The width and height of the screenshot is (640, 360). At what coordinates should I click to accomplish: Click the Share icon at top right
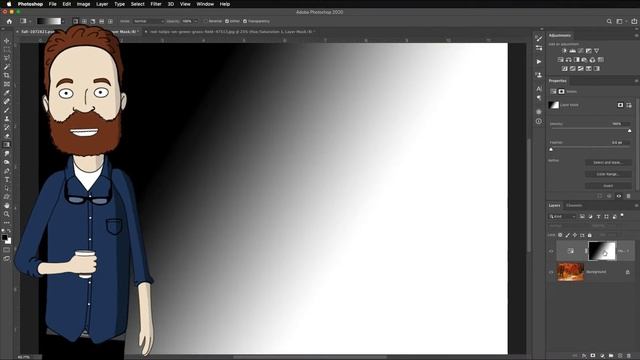(x=634, y=21)
